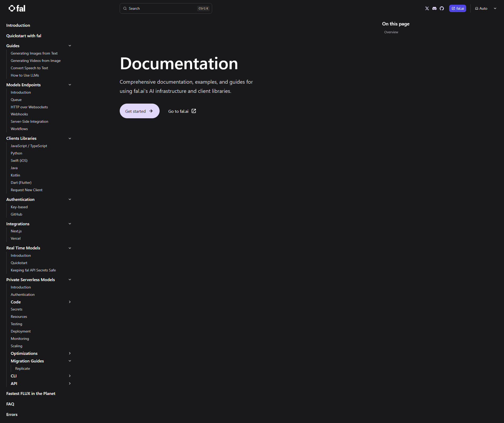Collapse the Guides sidebar section
The image size is (504, 423).
click(x=70, y=46)
